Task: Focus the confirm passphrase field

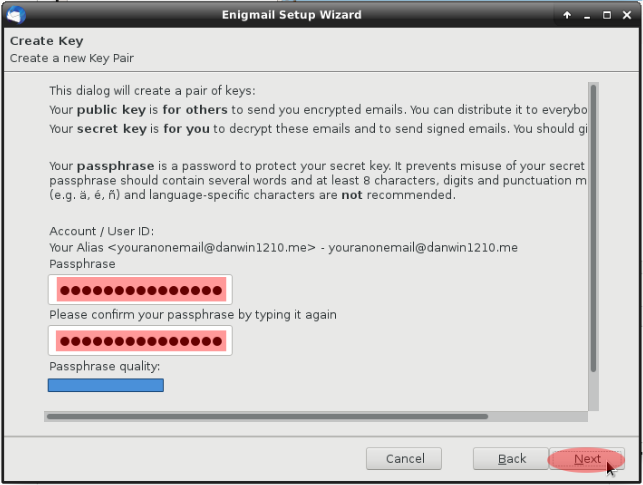Action: pyautogui.click(x=140, y=341)
